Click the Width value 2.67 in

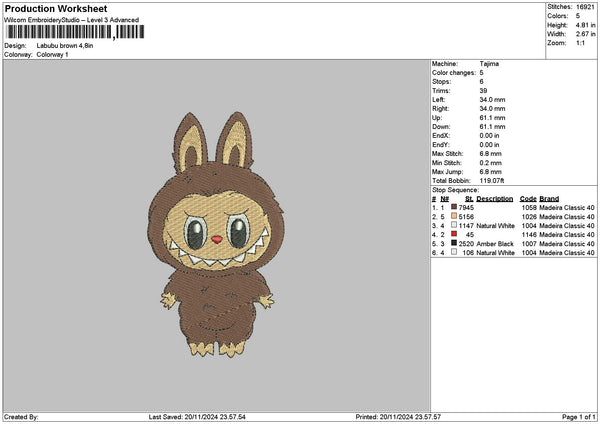pyautogui.click(x=585, y=34)
